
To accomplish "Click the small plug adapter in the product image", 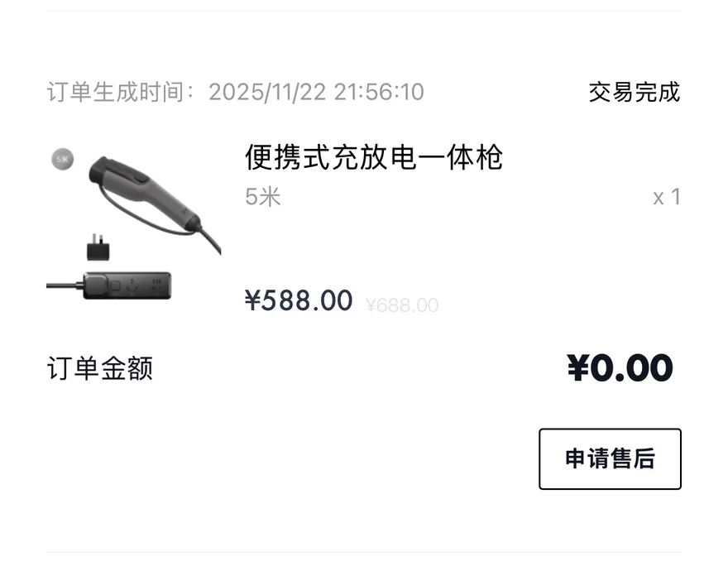I will pos(99,247).
